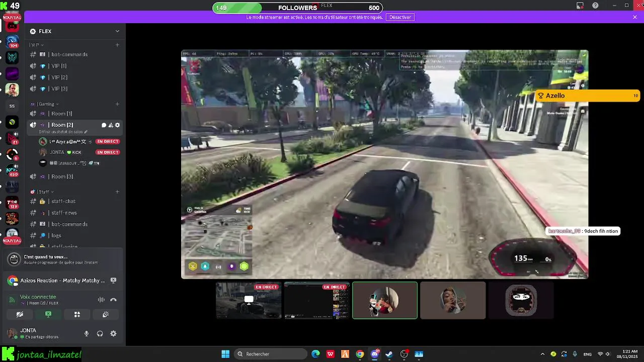This screenshot has height=362, width=644.
Task: Open the activities launcher button
Action: (x=77, y=314)
